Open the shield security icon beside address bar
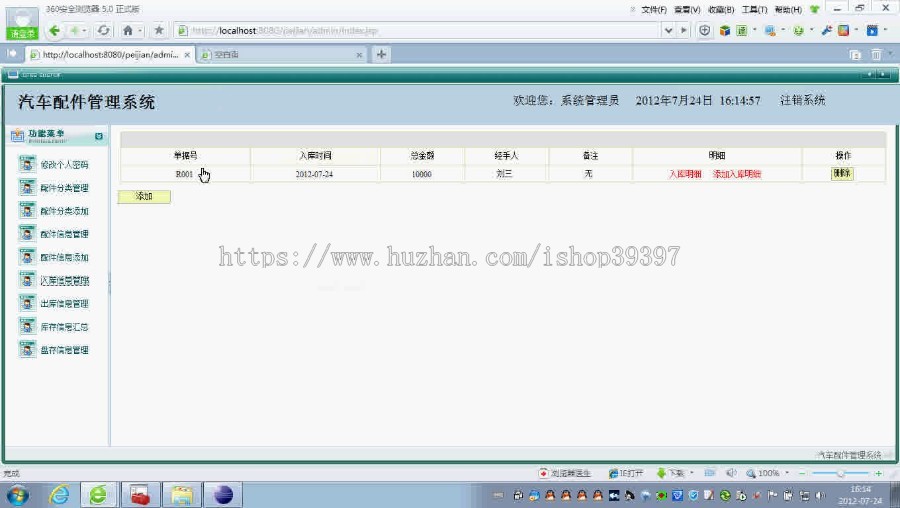The image size is (900, 508). click(705, 30)
